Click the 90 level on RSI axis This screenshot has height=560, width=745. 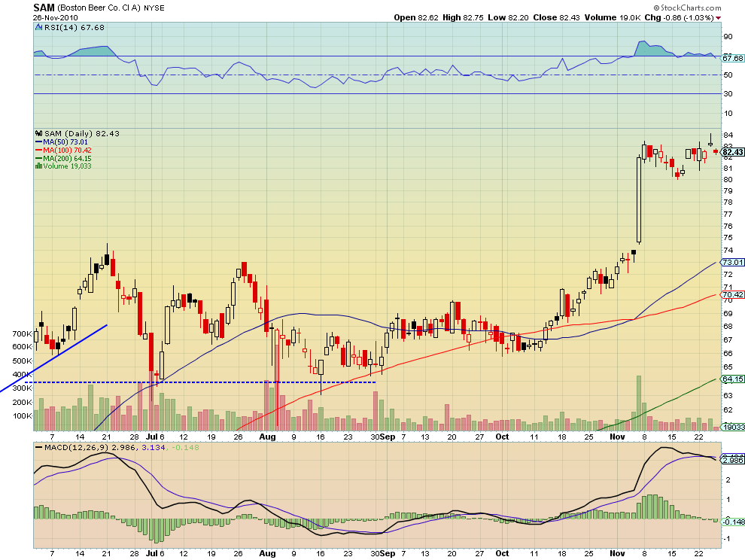[728, 37]
